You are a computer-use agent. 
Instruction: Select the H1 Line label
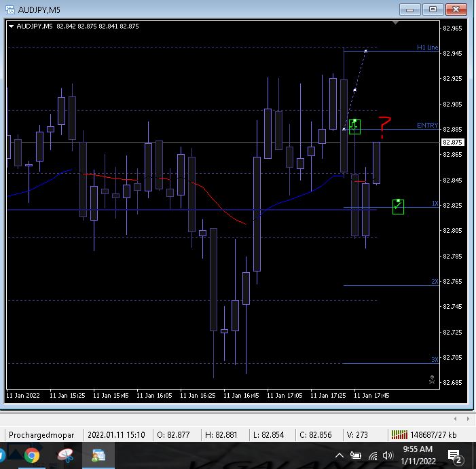[427, 48]
